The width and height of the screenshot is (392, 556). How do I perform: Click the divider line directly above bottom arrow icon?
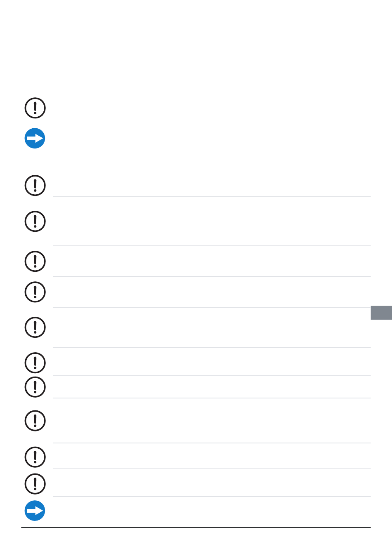(x=212, y=497)
